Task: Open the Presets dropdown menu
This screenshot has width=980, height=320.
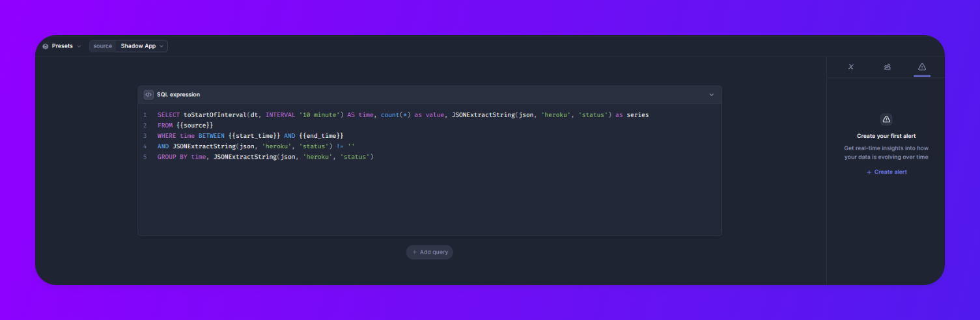Action: pos(63,46)
